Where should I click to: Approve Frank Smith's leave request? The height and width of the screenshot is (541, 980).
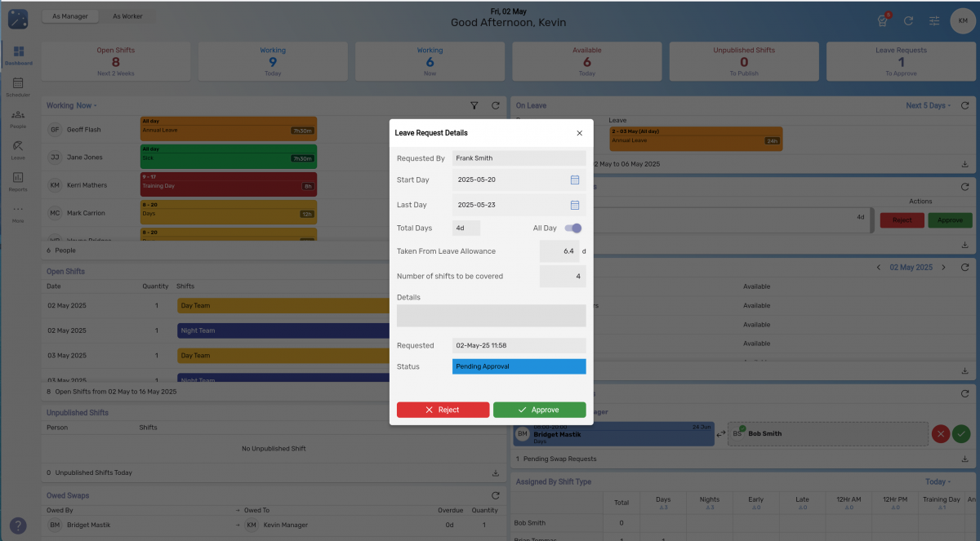539,410
